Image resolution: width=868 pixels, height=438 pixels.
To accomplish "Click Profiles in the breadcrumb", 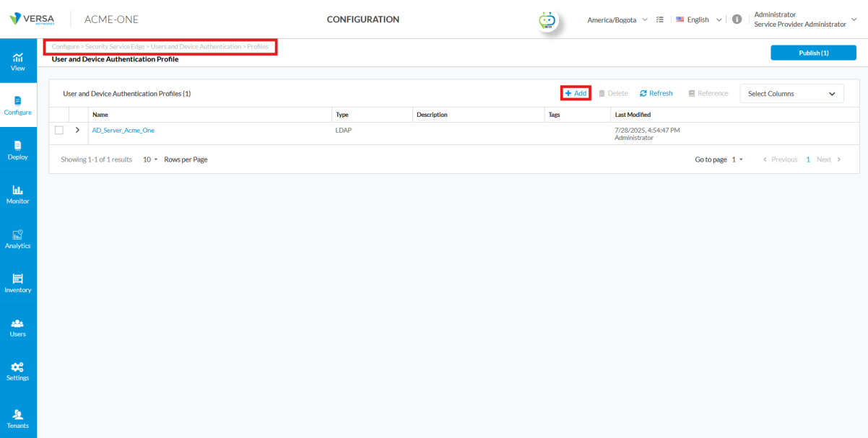I will point(258,47).
